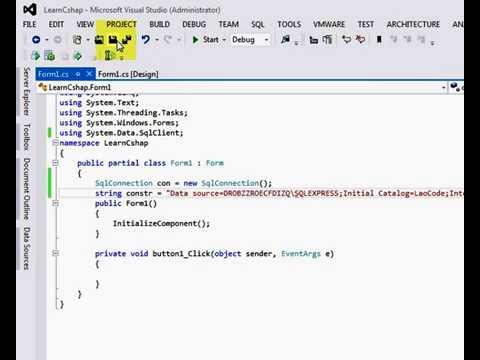This screenshot has width=480, height=360.
Task: Click the table-with-green-badge icon in the second toolbar row
Action: [50, 56]
